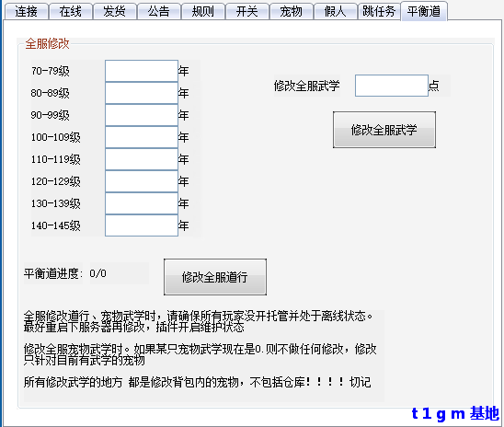Open the 在线 tab
504x427 pixels.
(71, 12)
